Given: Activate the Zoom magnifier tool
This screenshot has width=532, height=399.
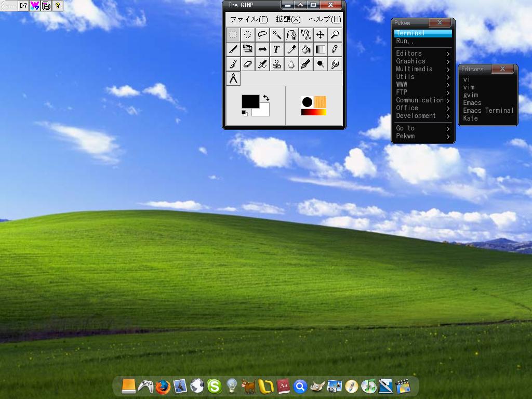Looking at the screenshot, I should pyautogui.click(x=335, y=35).
